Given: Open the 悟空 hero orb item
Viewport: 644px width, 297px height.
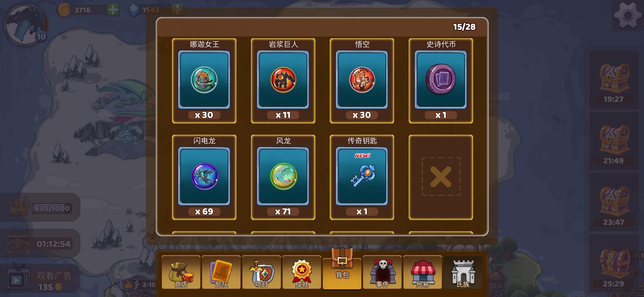Looking at the screenshot, I should 362,81.
